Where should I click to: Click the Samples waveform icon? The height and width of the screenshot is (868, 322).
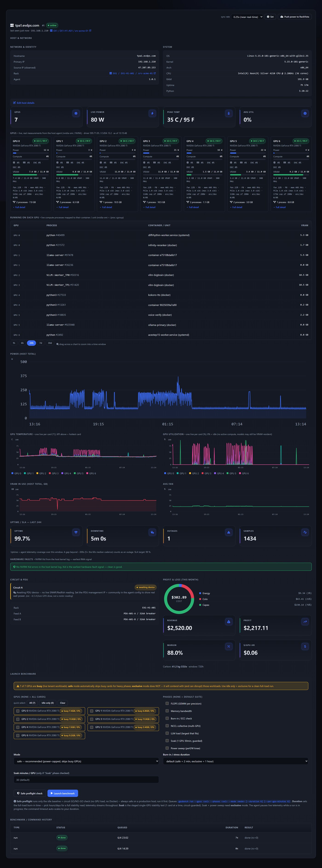point(305,532)
